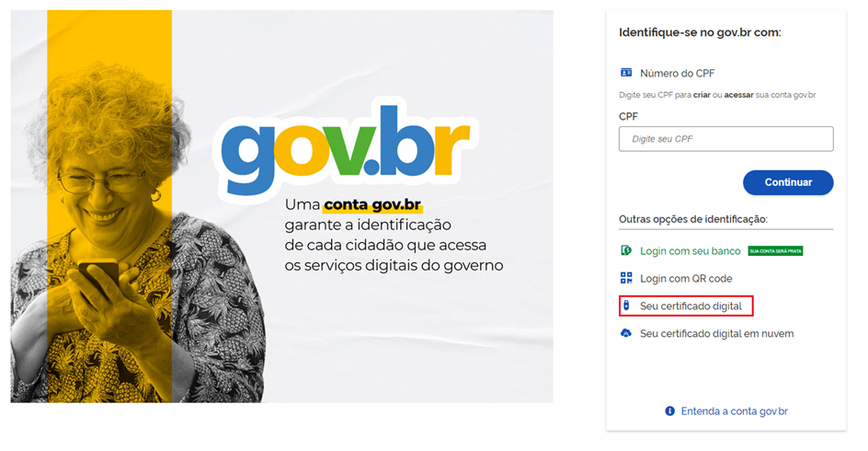The width and height of the screenshot is (868, 451).
Task: Click the bank login icon
Action: (x=626, y=250)
